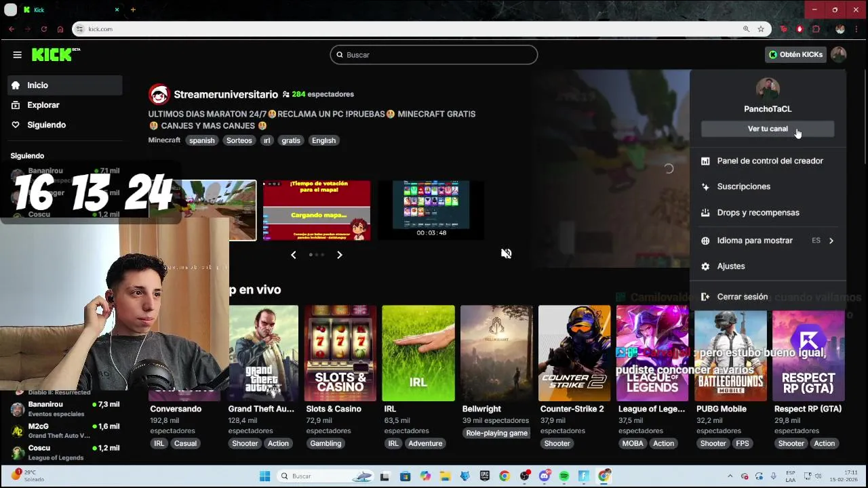Open the Bellwright category card

[x=496, y=353]
